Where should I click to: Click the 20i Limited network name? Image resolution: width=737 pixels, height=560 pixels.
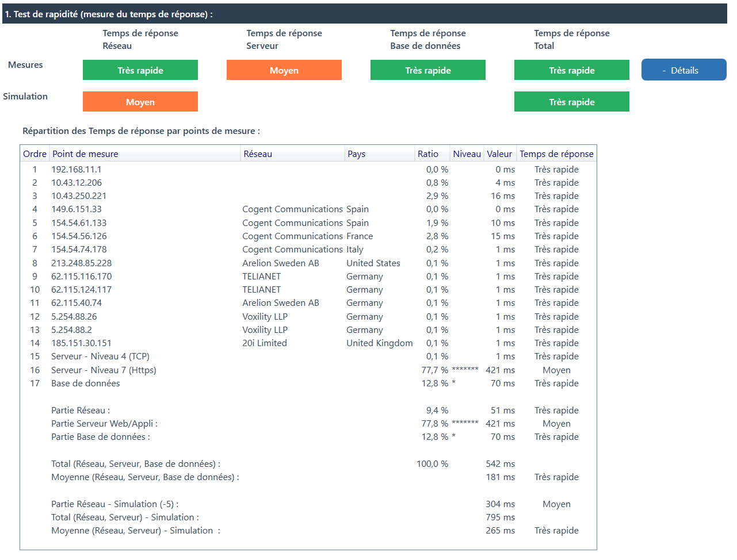pos(265,343)
